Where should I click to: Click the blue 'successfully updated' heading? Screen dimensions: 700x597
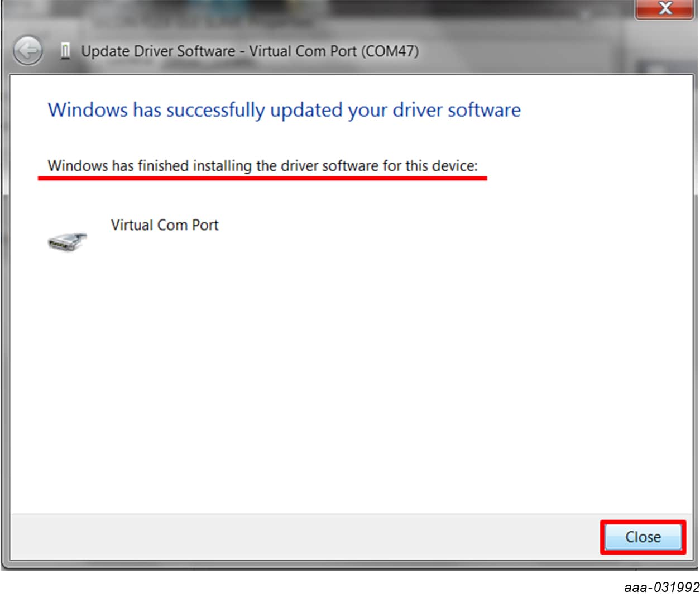[284, 110]
